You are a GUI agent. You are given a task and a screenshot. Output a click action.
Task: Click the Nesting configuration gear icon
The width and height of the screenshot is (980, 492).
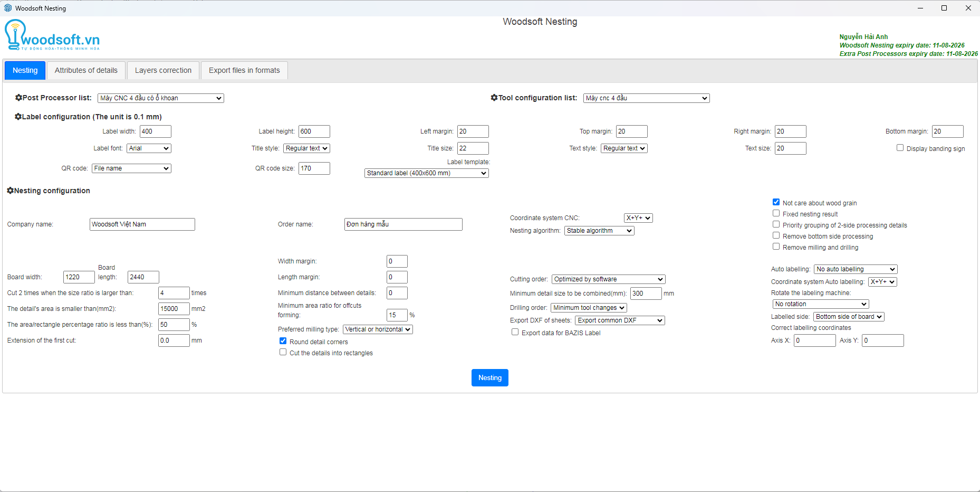point(10,191)
